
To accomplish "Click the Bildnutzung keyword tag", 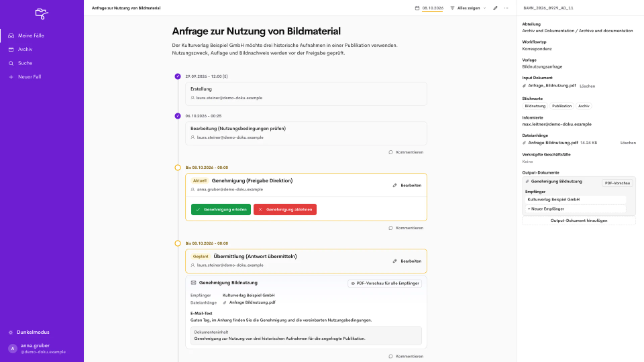I will click(x=535, y=106).
